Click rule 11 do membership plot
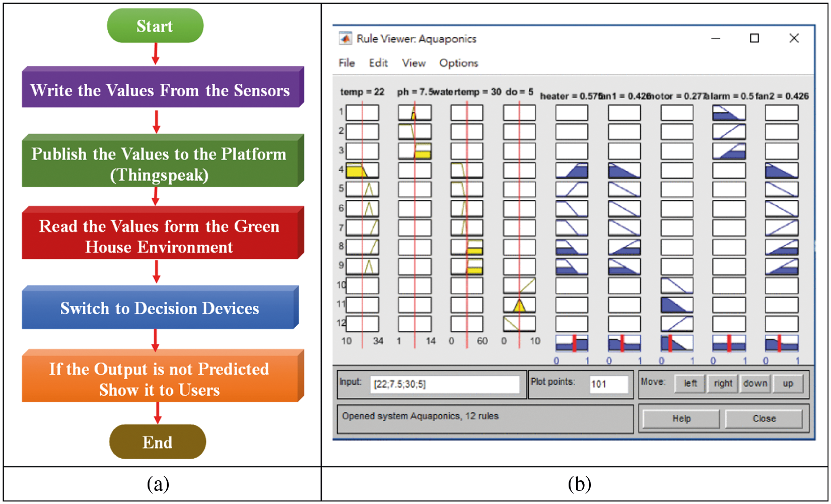This screenshot has height=504, width=831. tap(519, 305)
